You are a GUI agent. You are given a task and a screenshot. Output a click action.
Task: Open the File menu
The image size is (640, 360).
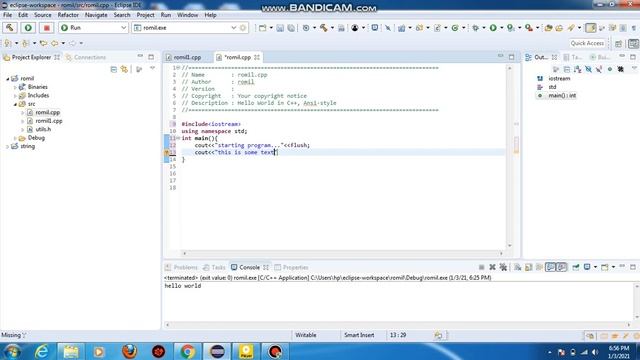click(x=7, y=15)
